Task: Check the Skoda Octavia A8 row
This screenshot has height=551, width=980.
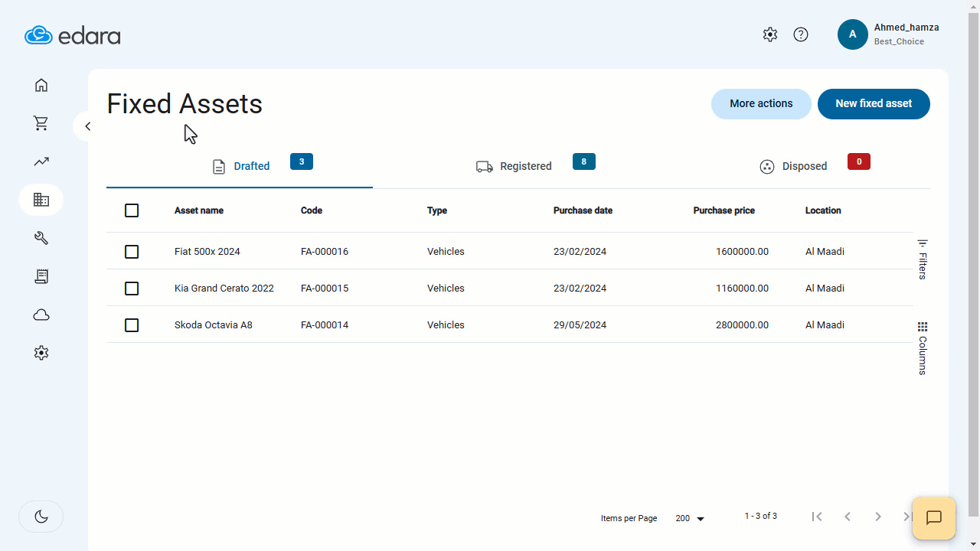Action: pyautogui.click(x=132, y=325)
